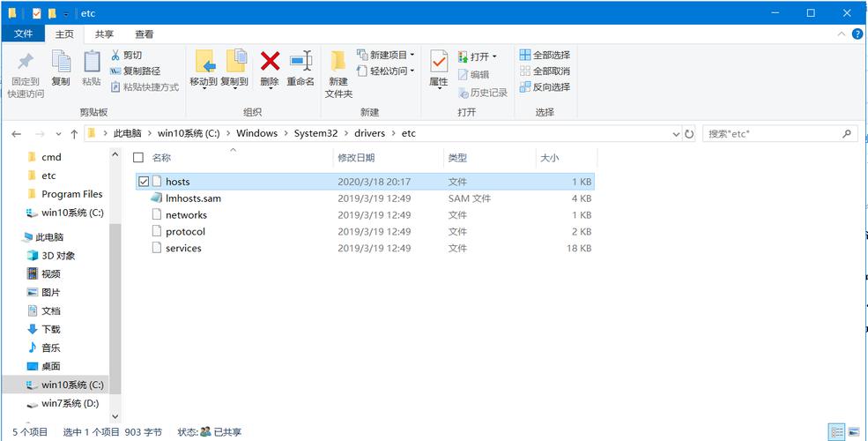Click Edit (编辑) in ribbon
The width and height of the screenshot is (868, 441).
[474, 75]
